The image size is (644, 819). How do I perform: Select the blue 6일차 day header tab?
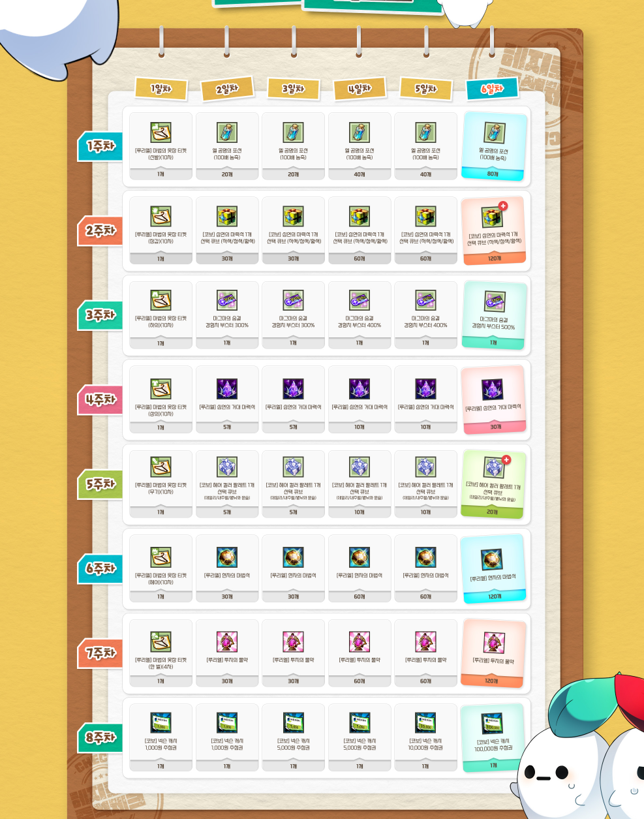[493, 89]
